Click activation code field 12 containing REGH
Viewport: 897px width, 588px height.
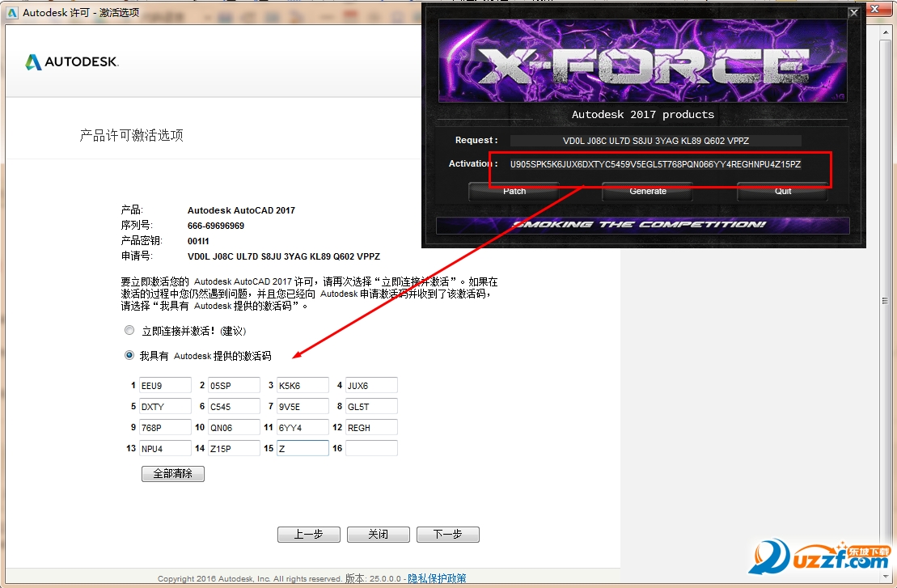coord(370,428)
